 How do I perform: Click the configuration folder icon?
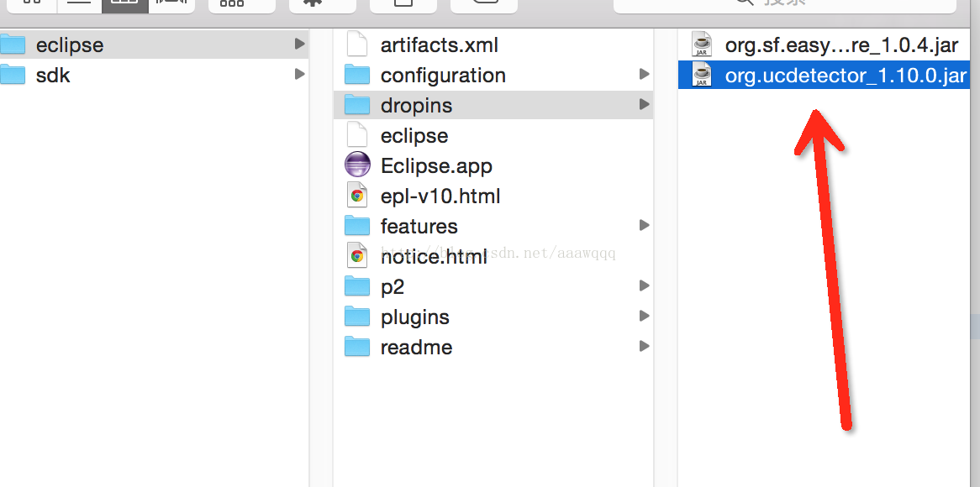pos(357,75)
